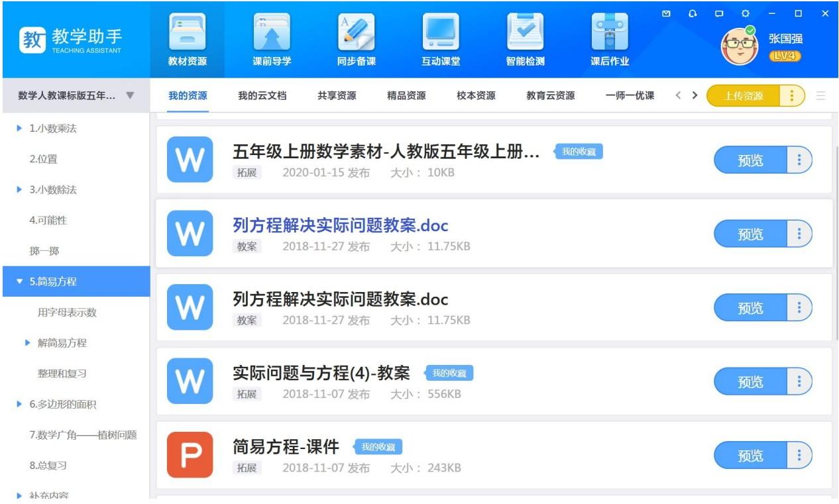Image resolution: width=839 pixels, height=504 pixels.
Task: Switch to 共享资源 tab
Action: point(337,96)
